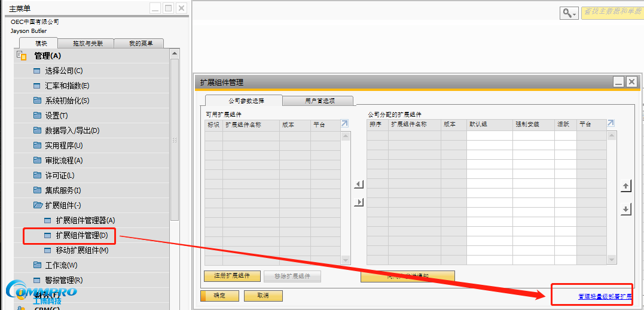
Task: Open the 扩展组件管理器(A) menu entry
Action: pos(85,220)
